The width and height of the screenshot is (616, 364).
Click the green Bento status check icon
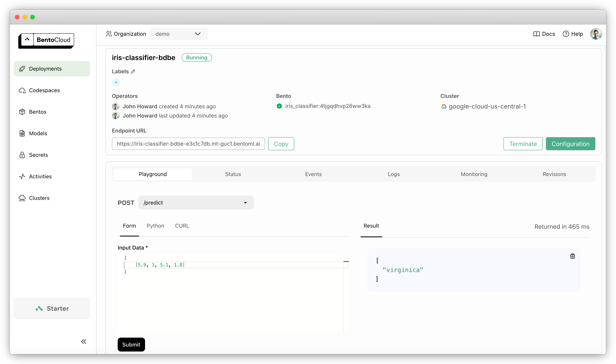279,106
